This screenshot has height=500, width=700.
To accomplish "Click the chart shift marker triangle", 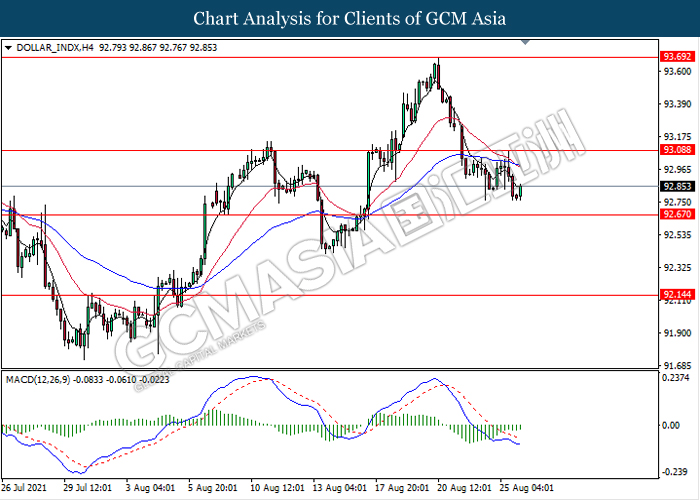I will pos(525,42).
